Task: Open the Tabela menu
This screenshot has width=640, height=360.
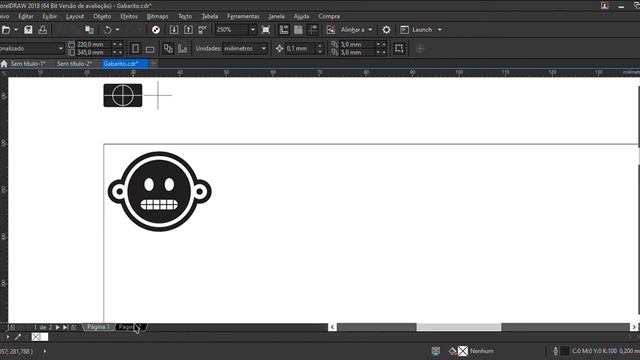Action: coord(210,16)
